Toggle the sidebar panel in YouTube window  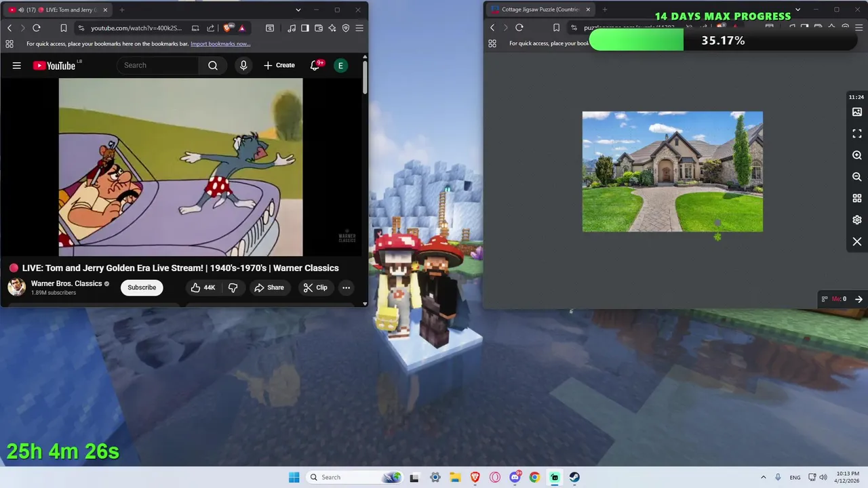[x=305, y=28]
